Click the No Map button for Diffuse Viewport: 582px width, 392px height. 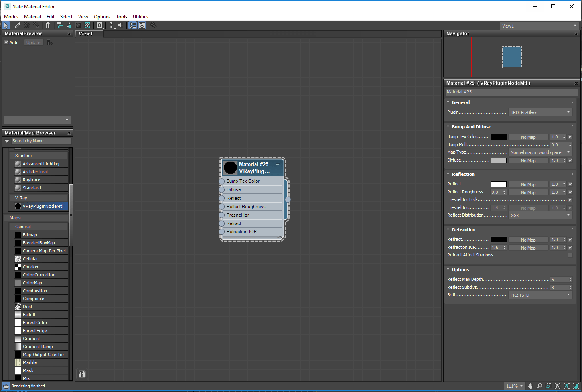click(528, 161)
